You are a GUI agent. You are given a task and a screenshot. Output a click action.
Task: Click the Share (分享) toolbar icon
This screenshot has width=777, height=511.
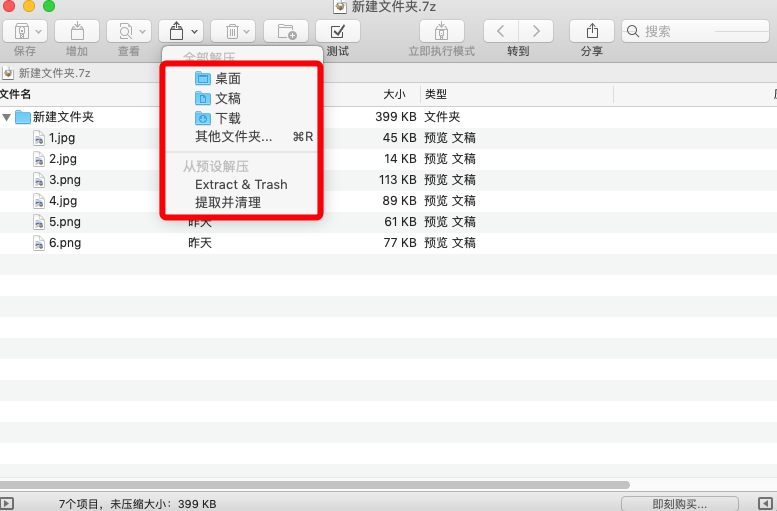coord(592,31)
